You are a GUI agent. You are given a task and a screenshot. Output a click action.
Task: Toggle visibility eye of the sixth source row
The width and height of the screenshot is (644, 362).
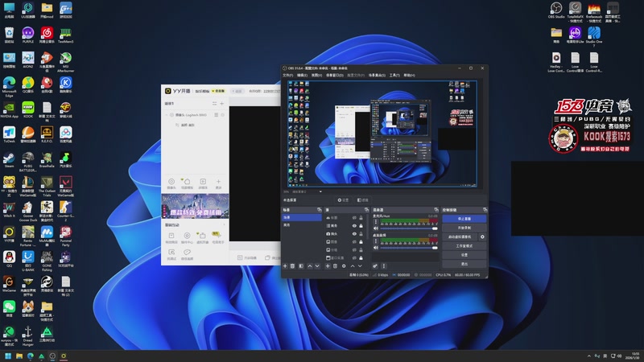pos(354,257)
